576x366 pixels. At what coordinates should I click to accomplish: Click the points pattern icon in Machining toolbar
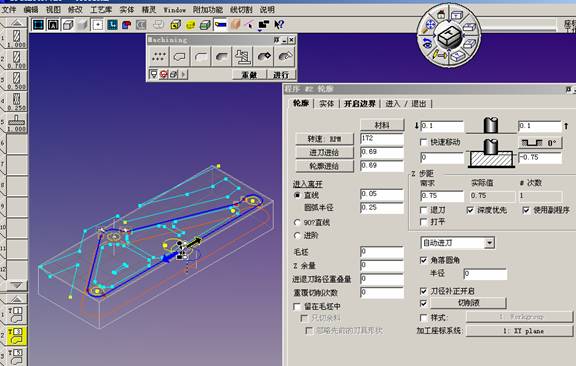159,57
